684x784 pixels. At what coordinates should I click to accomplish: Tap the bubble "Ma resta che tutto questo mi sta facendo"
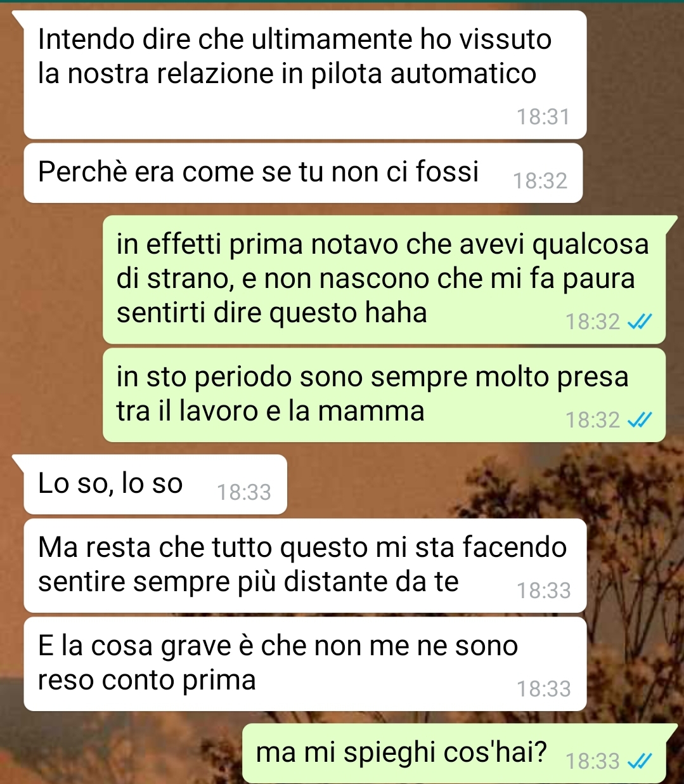(x=305, y=566)
